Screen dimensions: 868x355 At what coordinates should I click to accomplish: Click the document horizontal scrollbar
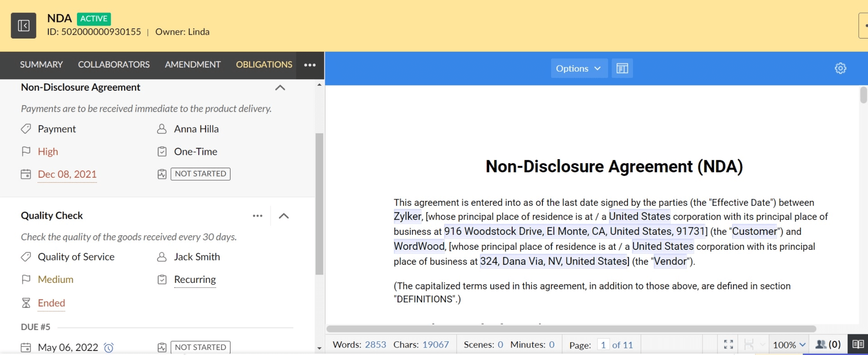coord(571,329)
